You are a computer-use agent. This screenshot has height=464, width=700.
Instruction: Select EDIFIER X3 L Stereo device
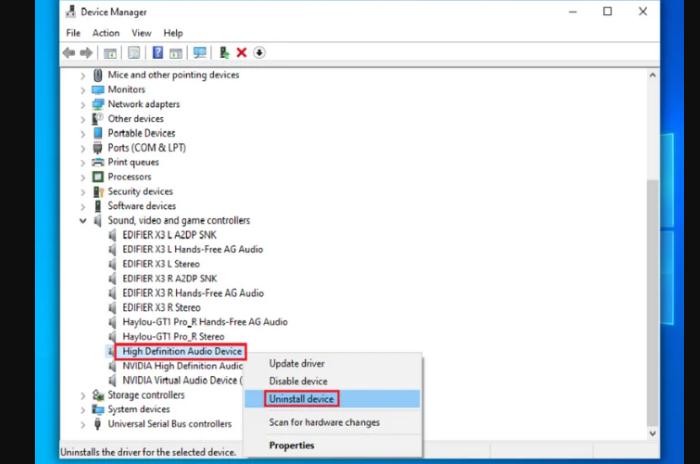click(x=161, y=264)
